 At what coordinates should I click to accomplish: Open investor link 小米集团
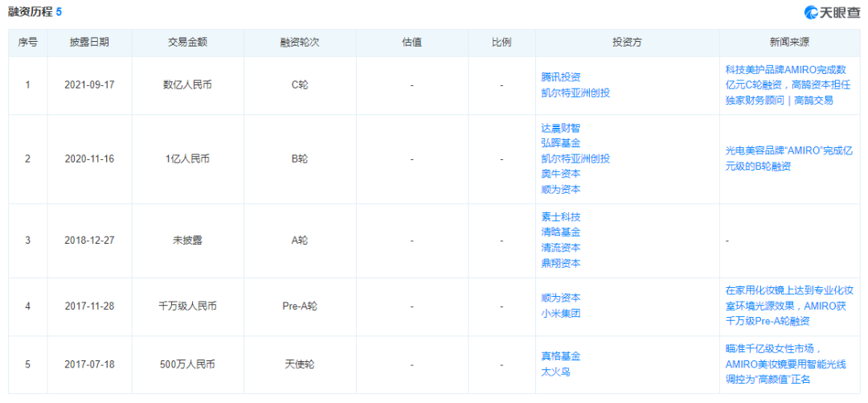click(x=560, y=314)
